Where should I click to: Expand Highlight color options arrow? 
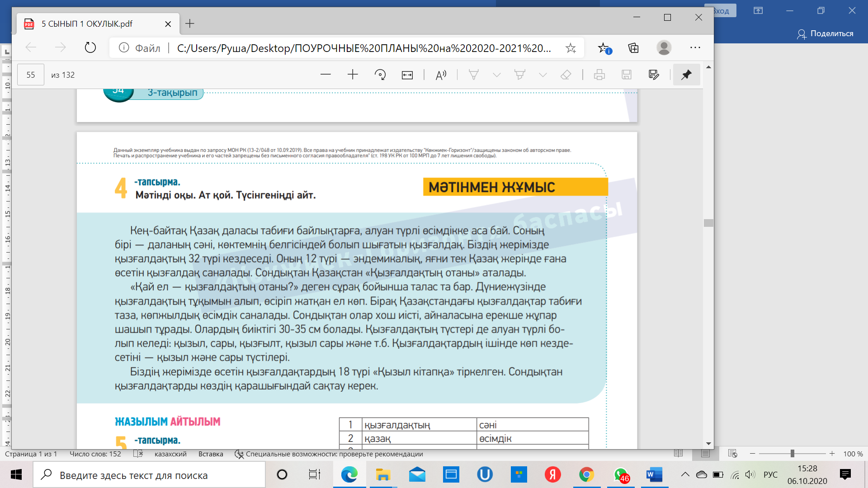pyautogui.click(x=543, y=75)
